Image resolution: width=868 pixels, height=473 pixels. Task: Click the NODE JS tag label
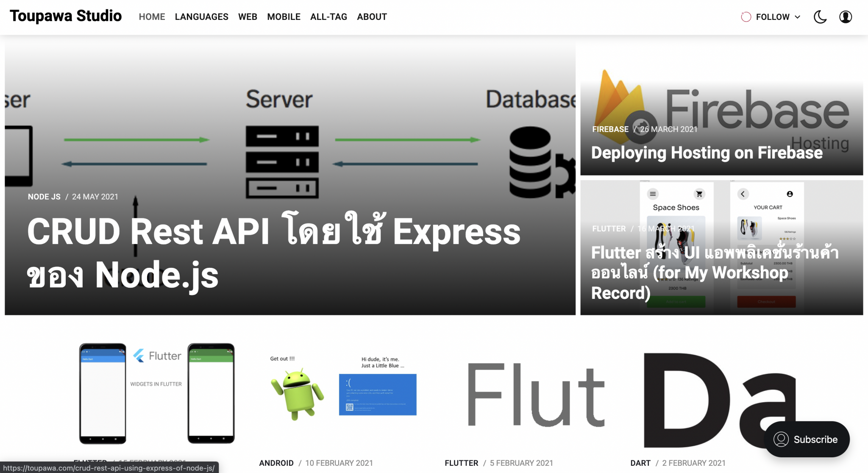pos(44,197)
